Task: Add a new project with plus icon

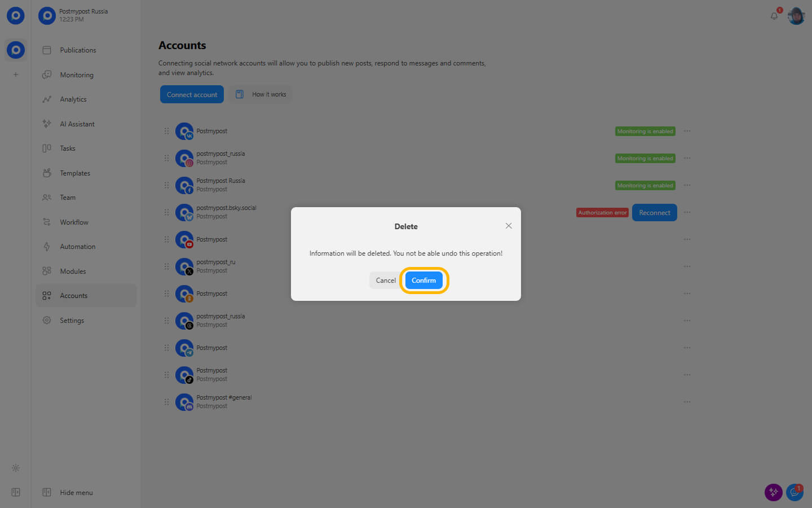Action: click(16, 75)
